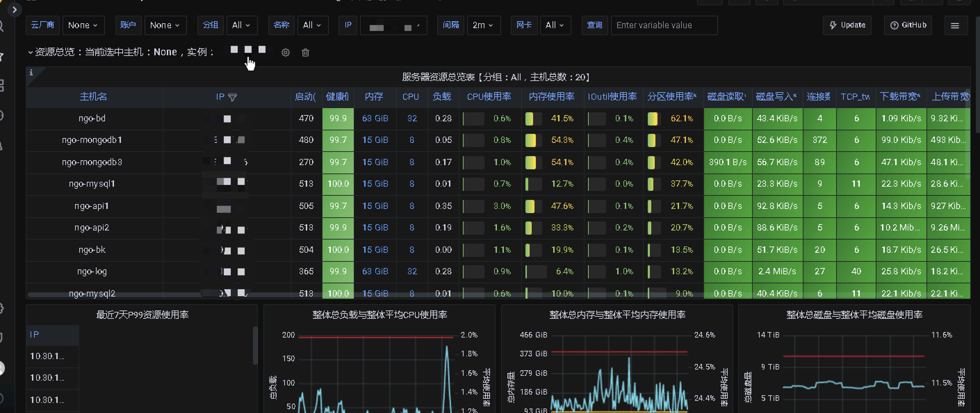The image size is (980, 413).
Task: Collapse the 资源总览 row
Action: click(x=31, y=52)
